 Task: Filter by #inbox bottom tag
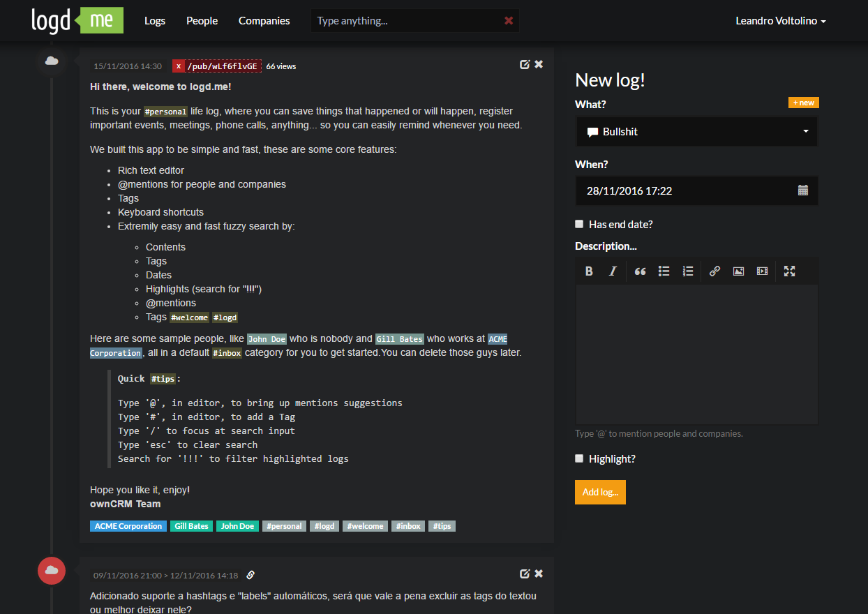tap(408, 526)
